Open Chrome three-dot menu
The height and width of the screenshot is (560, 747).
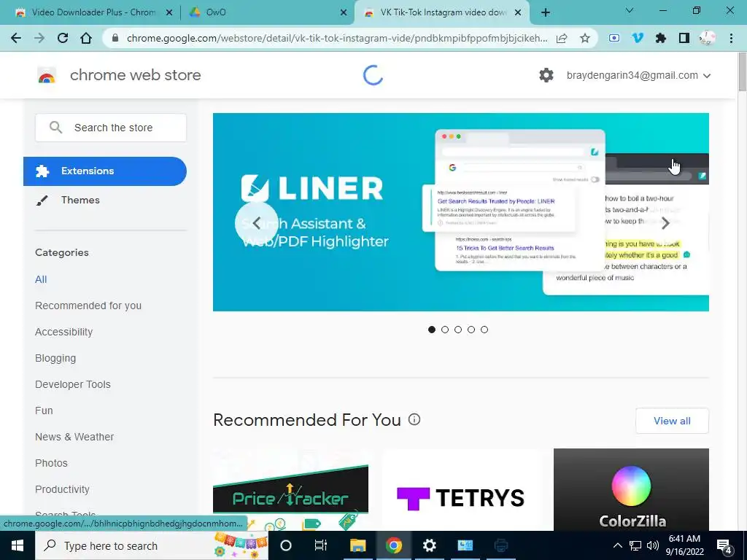(x=731, y=38)
